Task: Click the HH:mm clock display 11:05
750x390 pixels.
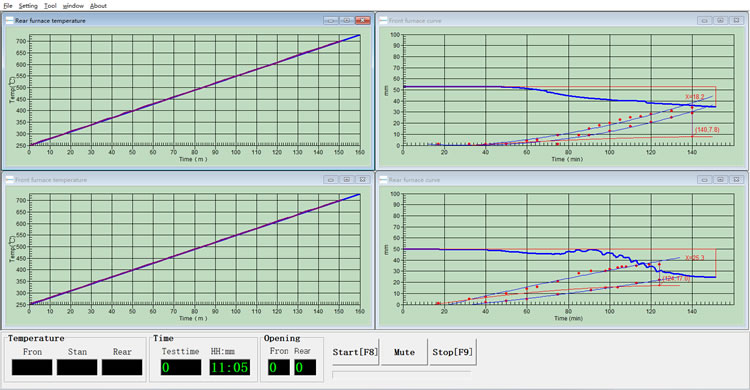Action: coord(230,367)
